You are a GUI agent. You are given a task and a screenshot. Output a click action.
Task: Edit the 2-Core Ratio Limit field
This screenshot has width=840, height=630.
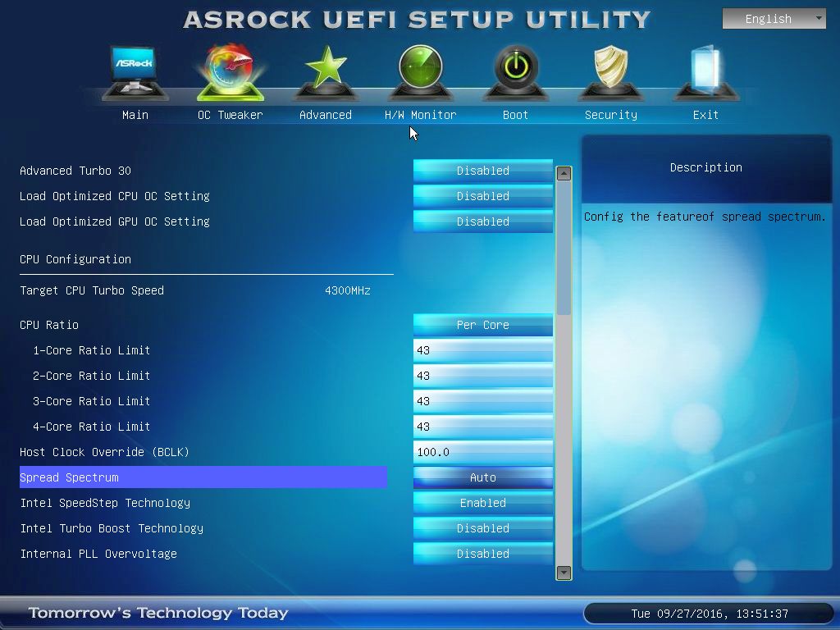click(482, 376)
